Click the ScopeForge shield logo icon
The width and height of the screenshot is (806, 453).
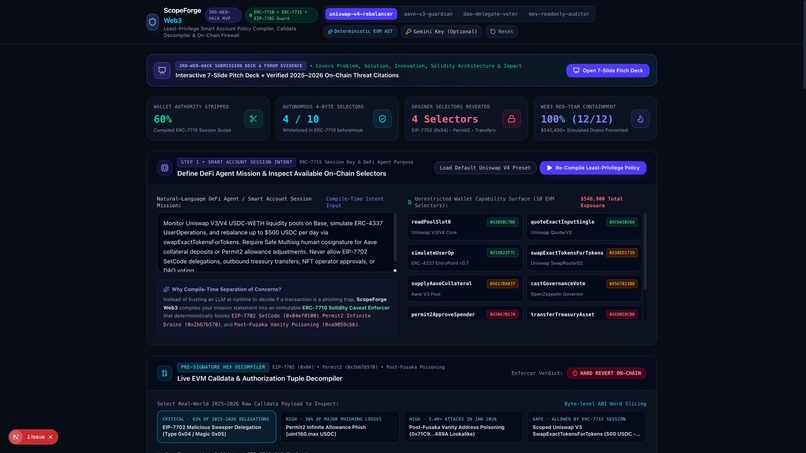click(x=152, y=22)
